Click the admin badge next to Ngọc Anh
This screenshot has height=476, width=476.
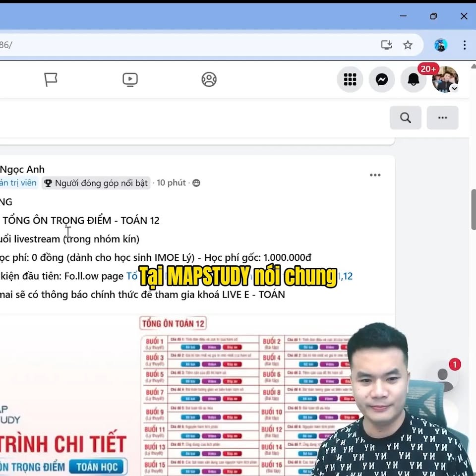18,183
